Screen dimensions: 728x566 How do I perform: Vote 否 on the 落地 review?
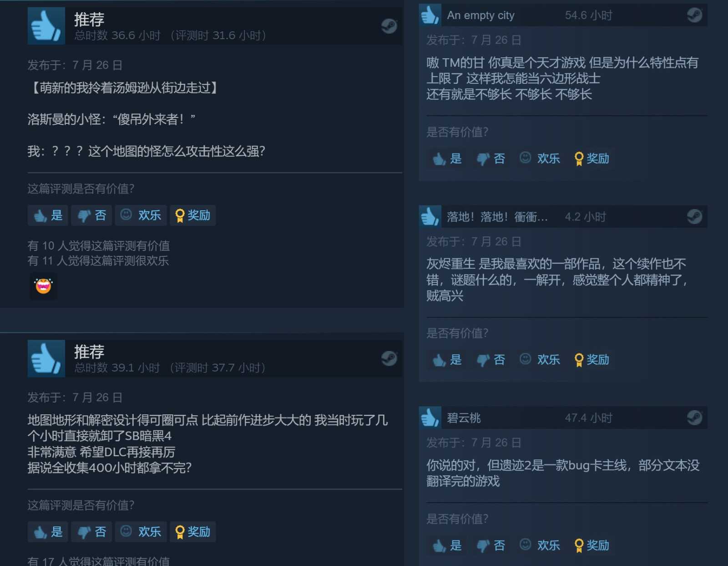click(490, 360)
